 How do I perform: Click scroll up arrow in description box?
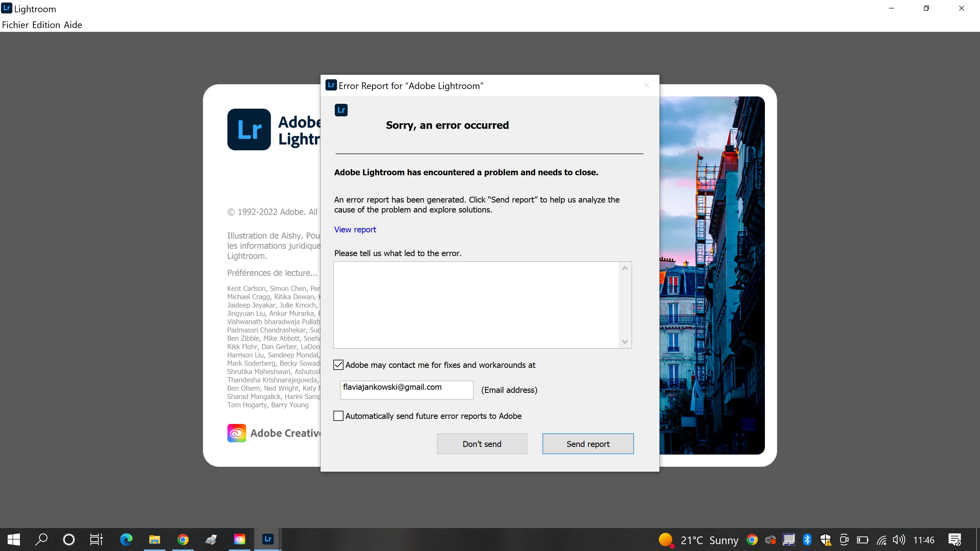coord(625,268)
